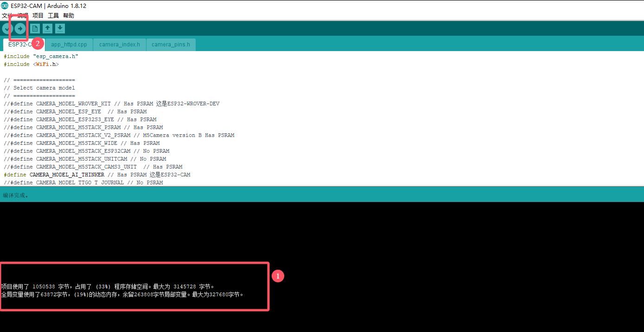644x332 pixels.
Task: Click the CAMERA_MODEL_M5STACK_WIDE define line
Action: (82, 143)
